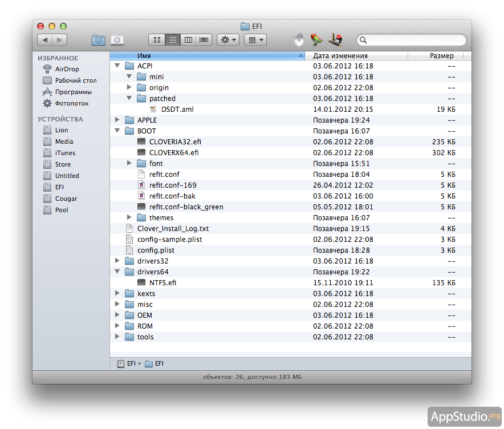Expand the APPLE folder
The width and height of the screenshot is (504, 429).
click(117, 120)
